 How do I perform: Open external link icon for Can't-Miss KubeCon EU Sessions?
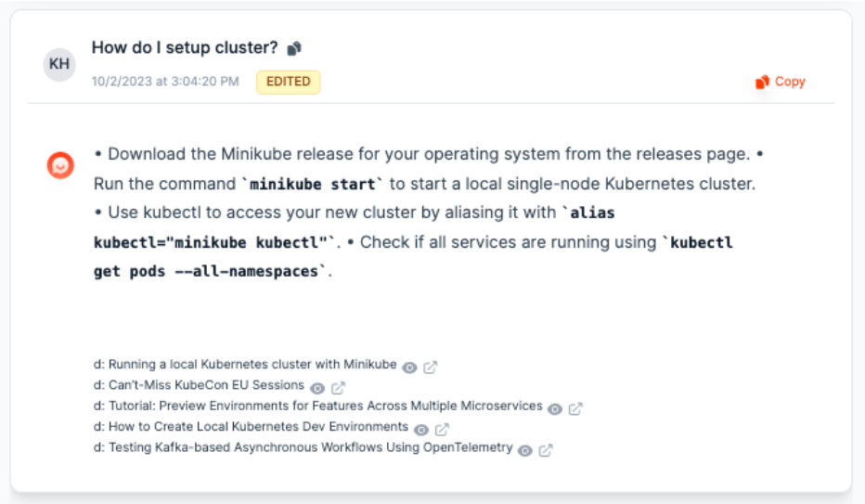(339, 388)
